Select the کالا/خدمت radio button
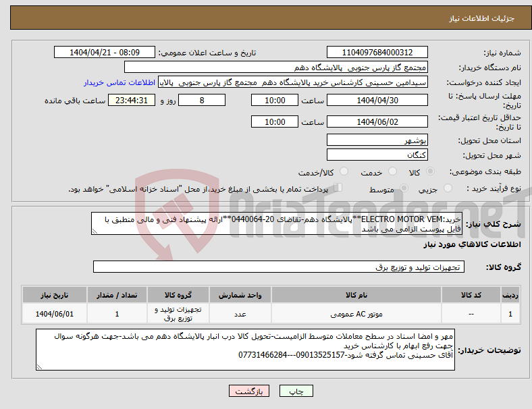The image size is (532, 409). tap(344, 171)
